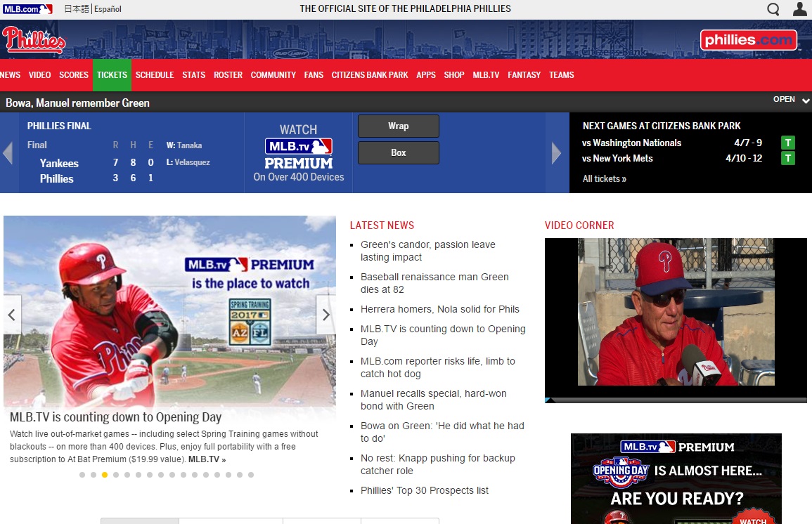Open headline 'Bowa, Manuel remember Green'
Image resolution: width=812 pixels, height=524 pixels.
77,103
